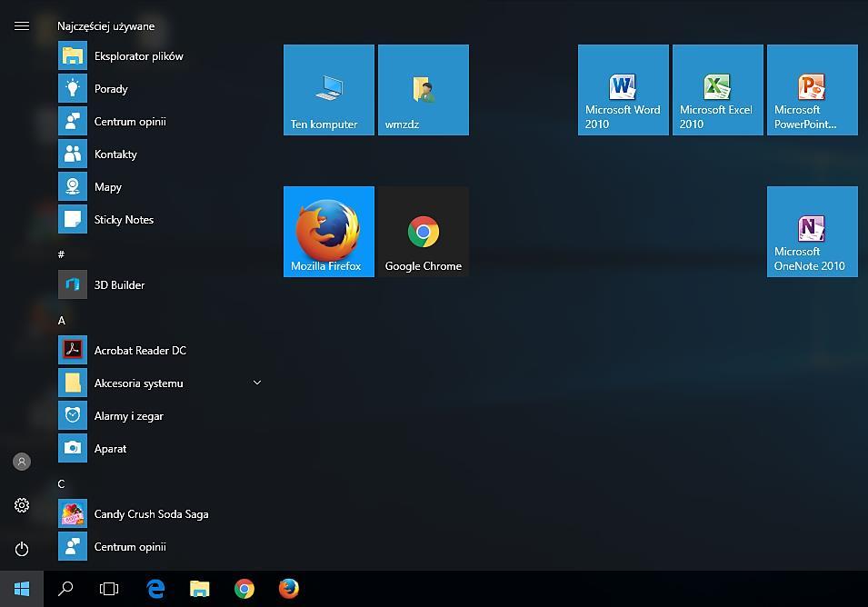Open the Kontakty people app
This screenshot has height=607, width=868.
[161, 154]
